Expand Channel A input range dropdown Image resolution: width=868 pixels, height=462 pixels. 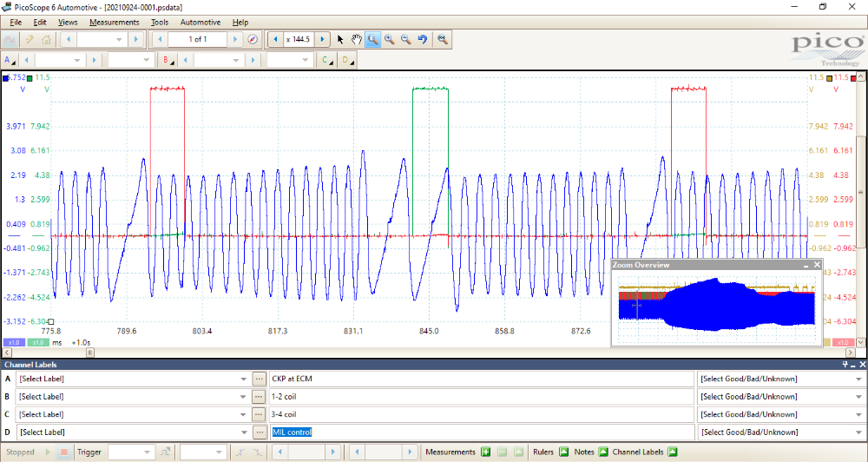(77, 60)
